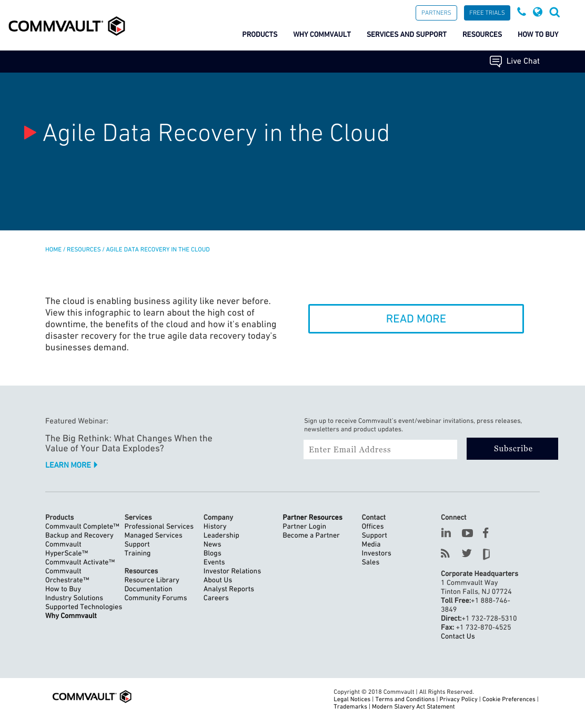Open Become a Partner link
The height and width of the screenshot is (728, 585).
pos(311,535)
